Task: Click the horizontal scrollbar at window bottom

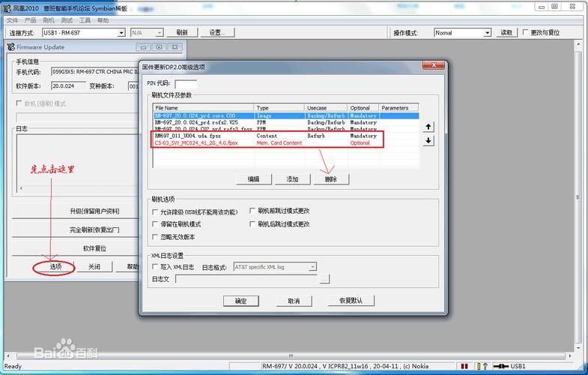Action: click(291, 355)
